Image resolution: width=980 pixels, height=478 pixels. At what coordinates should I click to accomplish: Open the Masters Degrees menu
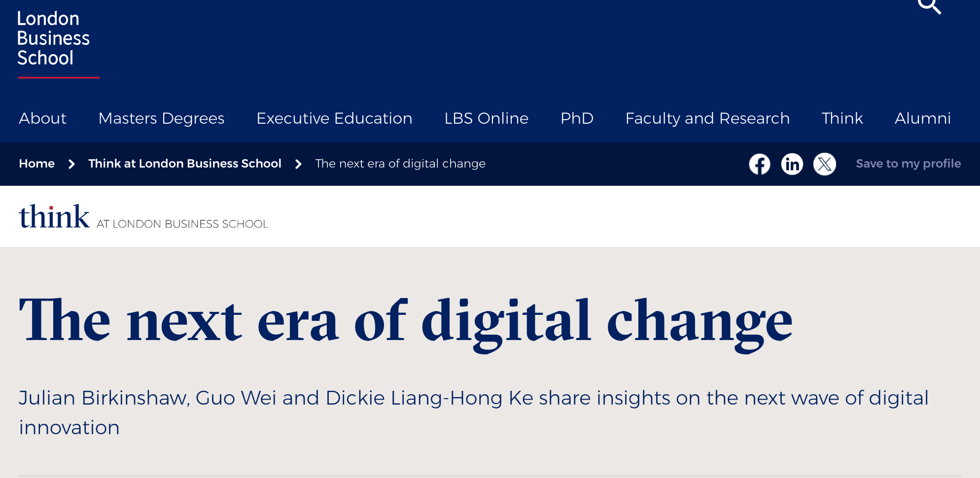[162, 118]
